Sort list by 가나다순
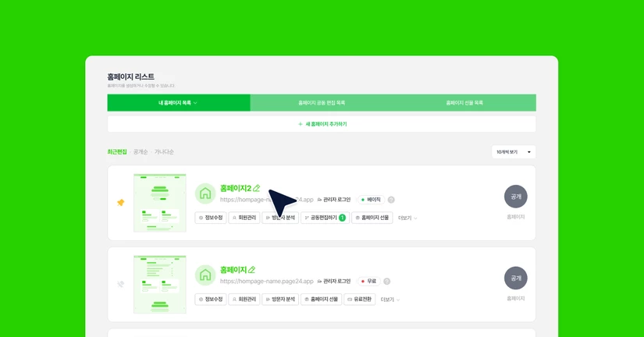 click(164, 152)
